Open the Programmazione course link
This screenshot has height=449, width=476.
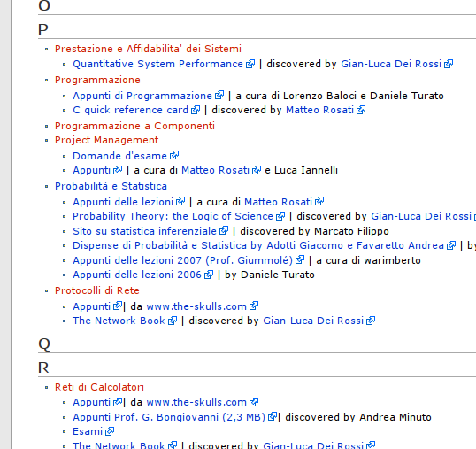97,80
